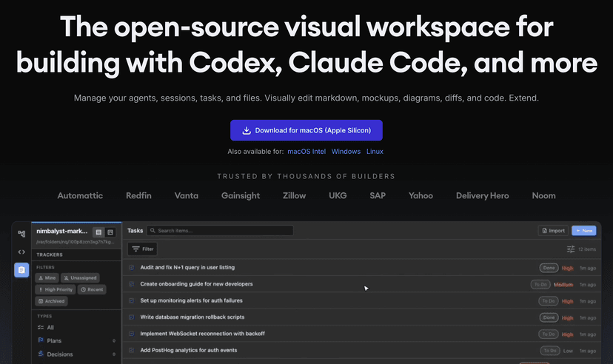
Task: Open display options beside 12 items
Action: (x=571, y=249)
